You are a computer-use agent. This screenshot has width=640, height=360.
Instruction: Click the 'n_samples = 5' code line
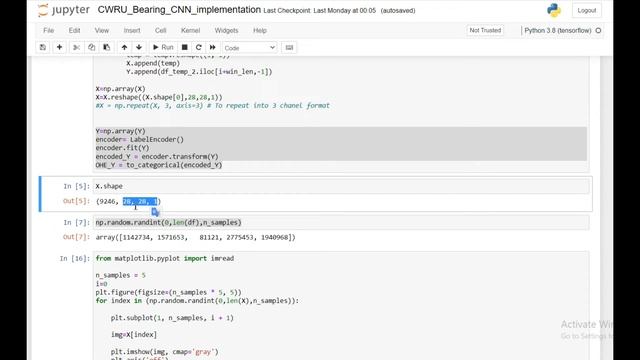click(120, 275)
